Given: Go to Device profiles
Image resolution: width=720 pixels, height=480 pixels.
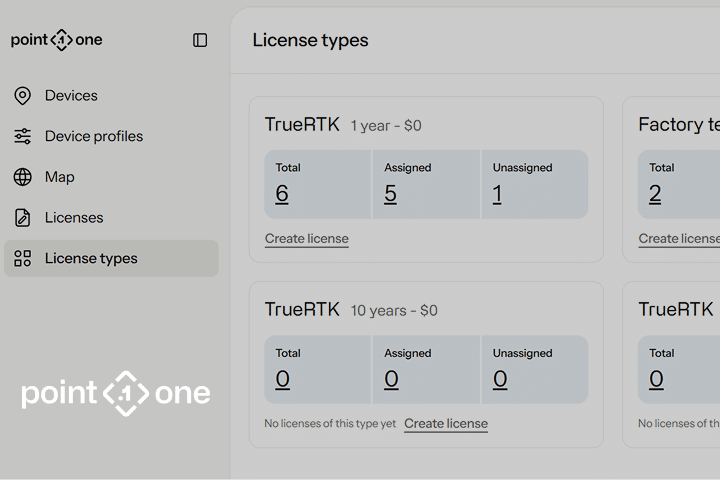Looking at the screenshot, I should (94, 136).
